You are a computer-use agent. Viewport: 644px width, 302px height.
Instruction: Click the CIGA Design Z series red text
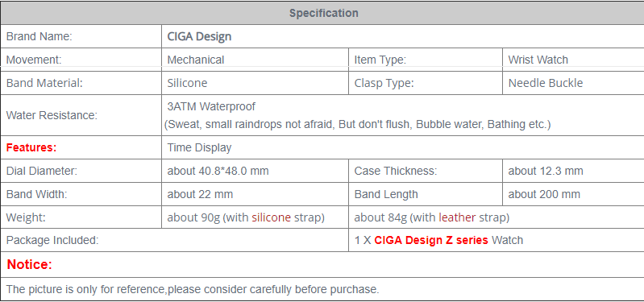(431, 241)
